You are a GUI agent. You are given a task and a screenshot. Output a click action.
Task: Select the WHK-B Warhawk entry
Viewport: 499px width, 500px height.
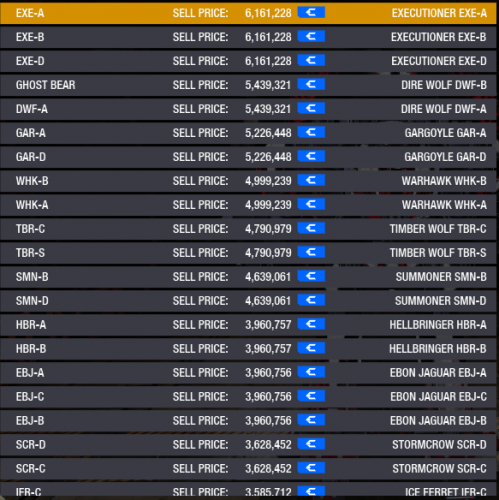[248, 181]
